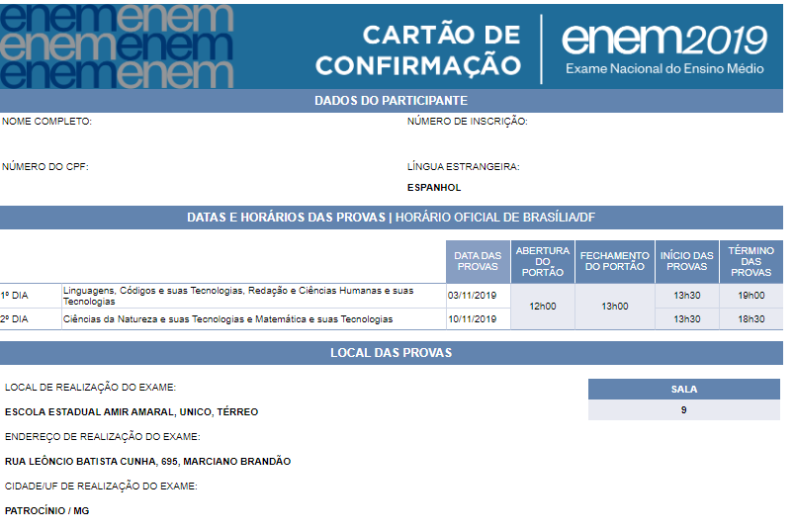Click the NÚMERO DE INSCRIÇÃO label
Viewport: 795px width, 532px height.
467,122
